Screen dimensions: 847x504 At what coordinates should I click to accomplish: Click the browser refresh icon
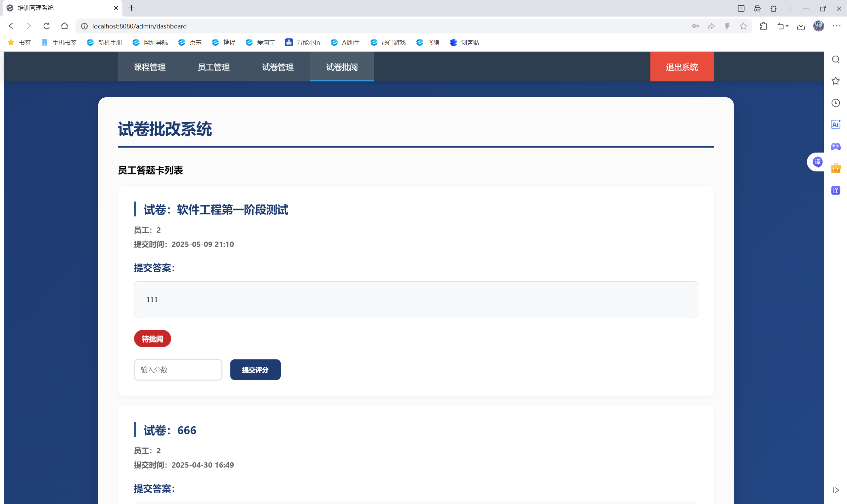(47, 26)
